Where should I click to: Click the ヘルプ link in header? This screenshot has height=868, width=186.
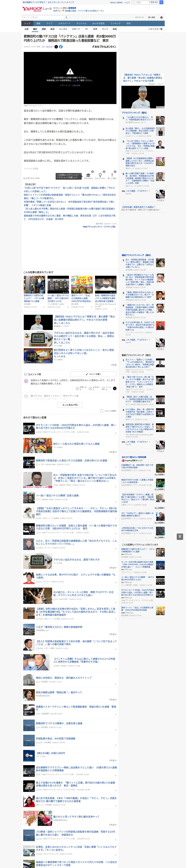point(127,2)
